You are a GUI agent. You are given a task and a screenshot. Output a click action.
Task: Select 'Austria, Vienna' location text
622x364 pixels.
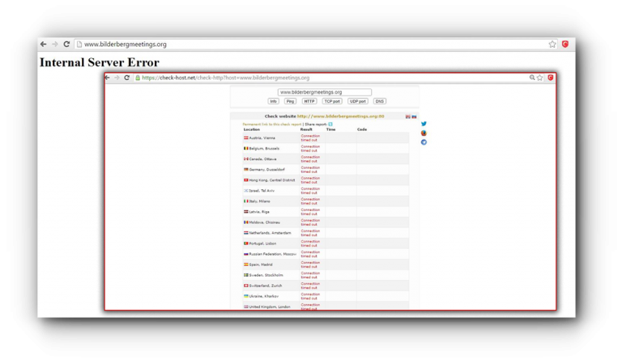262,138
